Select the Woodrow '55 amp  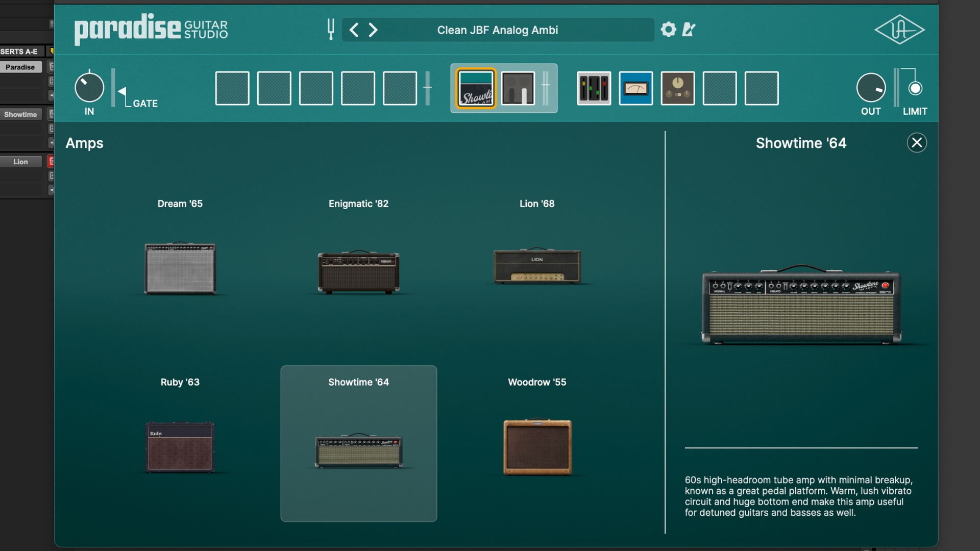click(536, 446)
